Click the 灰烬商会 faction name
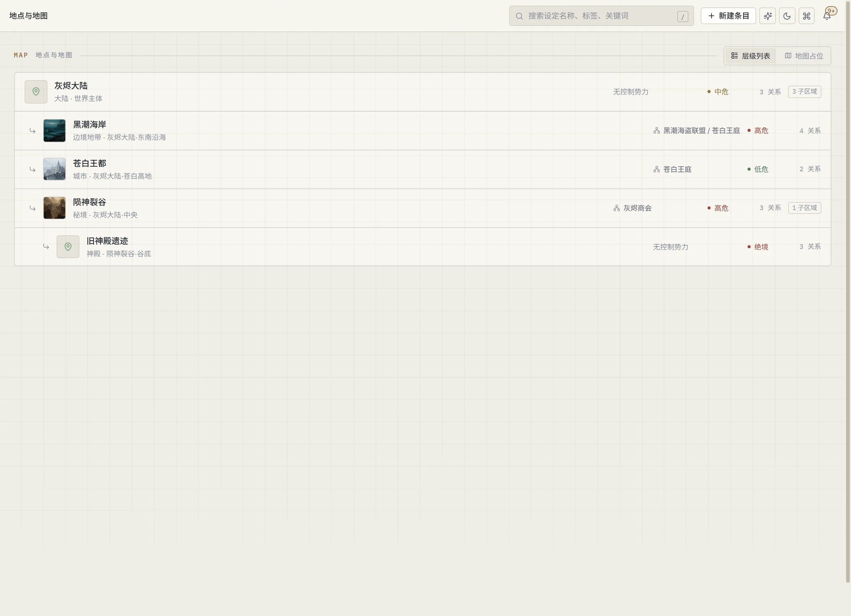Screen dimensions: 851x616 point(638,208)
